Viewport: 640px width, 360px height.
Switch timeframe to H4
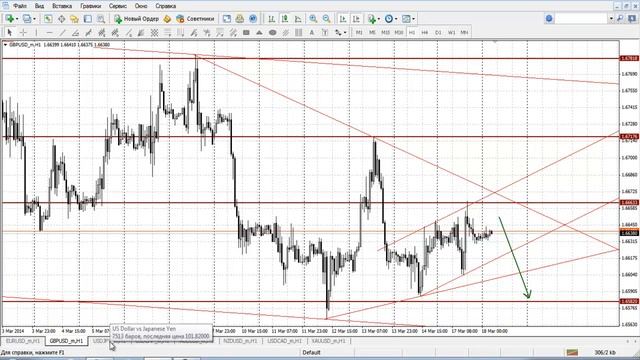[425, 32]
